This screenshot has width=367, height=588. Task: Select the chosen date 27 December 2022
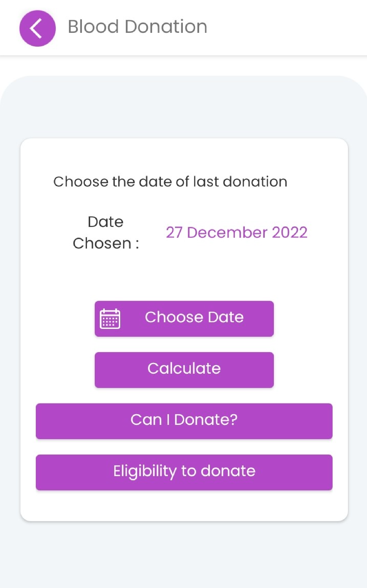click(236, 232)
